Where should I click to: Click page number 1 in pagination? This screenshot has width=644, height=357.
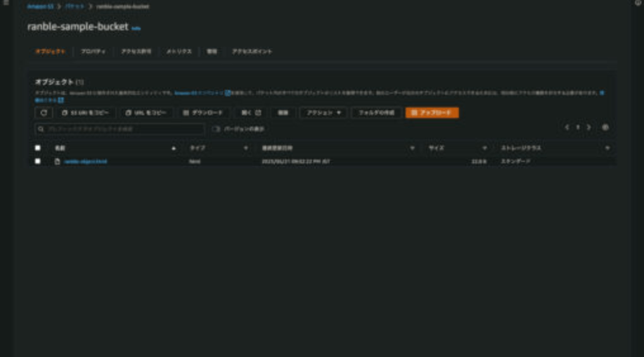pos(577,127)
